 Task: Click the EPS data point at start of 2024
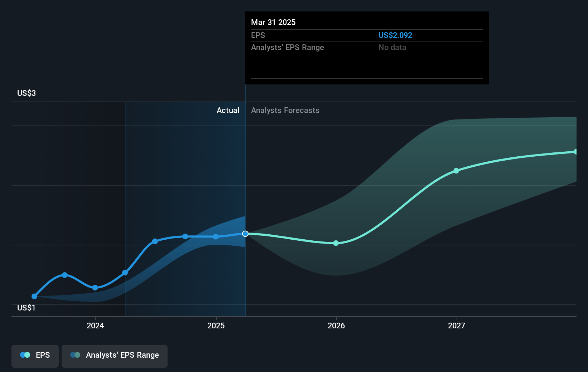point(95,288)
